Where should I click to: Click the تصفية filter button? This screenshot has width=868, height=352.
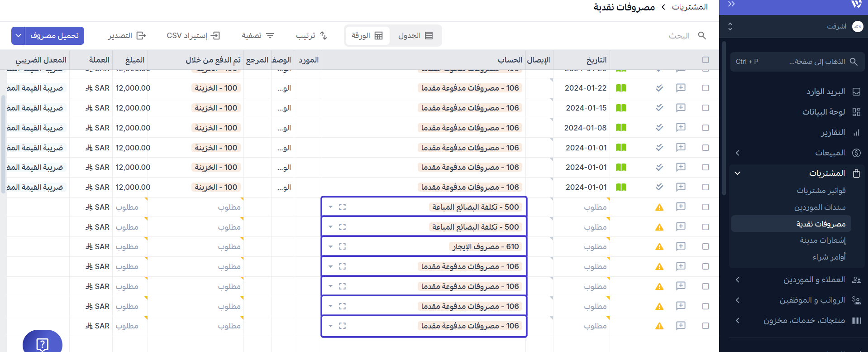[258, 35]
